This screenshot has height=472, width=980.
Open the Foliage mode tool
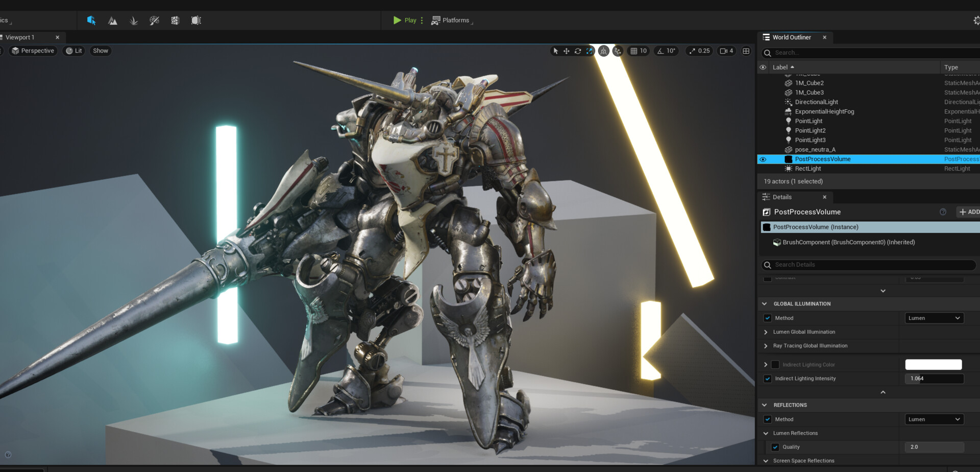point(133,20)
